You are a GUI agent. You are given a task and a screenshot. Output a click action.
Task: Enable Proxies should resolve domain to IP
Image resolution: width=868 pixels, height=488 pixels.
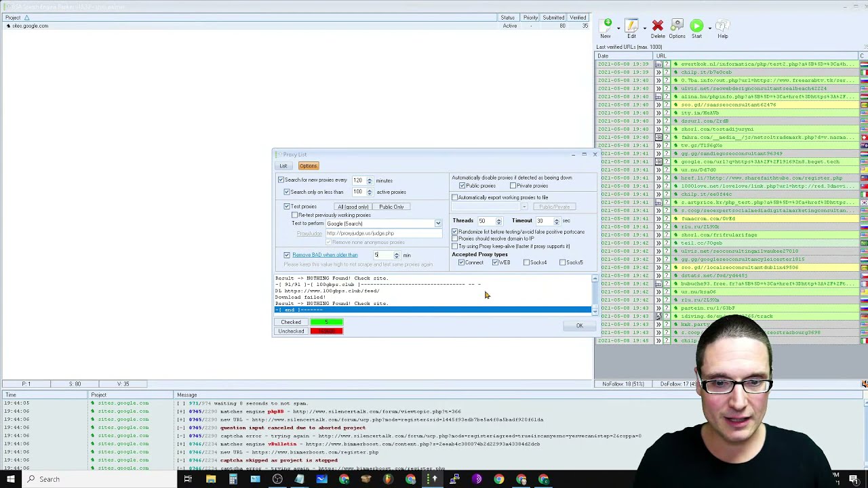[x=454, y=239]
